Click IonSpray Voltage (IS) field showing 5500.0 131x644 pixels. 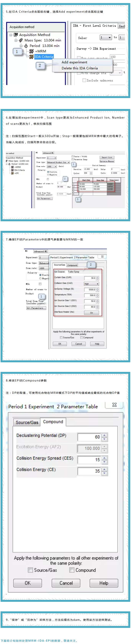[x=90, y=290]
